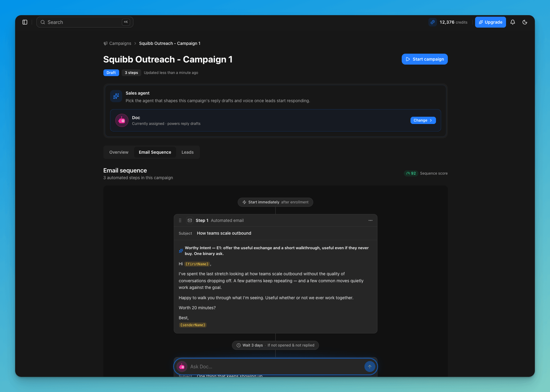Image resolution: width=550 pixels, height=392 pixels.
Task: Click the Ask Doc robot avatar
Action: coord(182,367)
